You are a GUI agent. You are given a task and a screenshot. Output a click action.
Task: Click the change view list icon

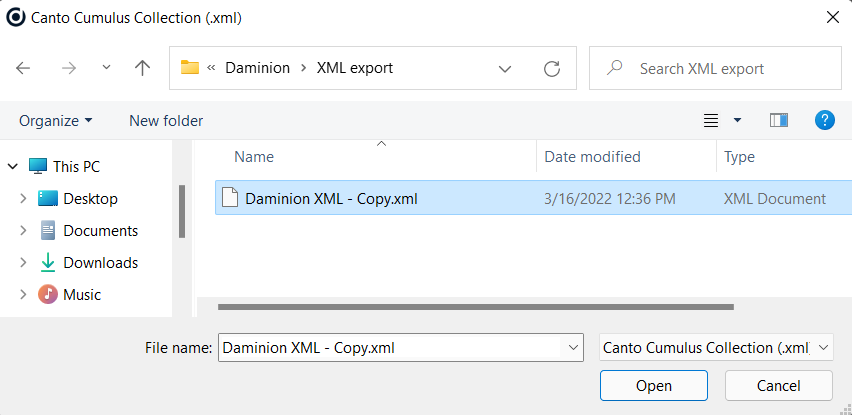click(x=711, y=120)
